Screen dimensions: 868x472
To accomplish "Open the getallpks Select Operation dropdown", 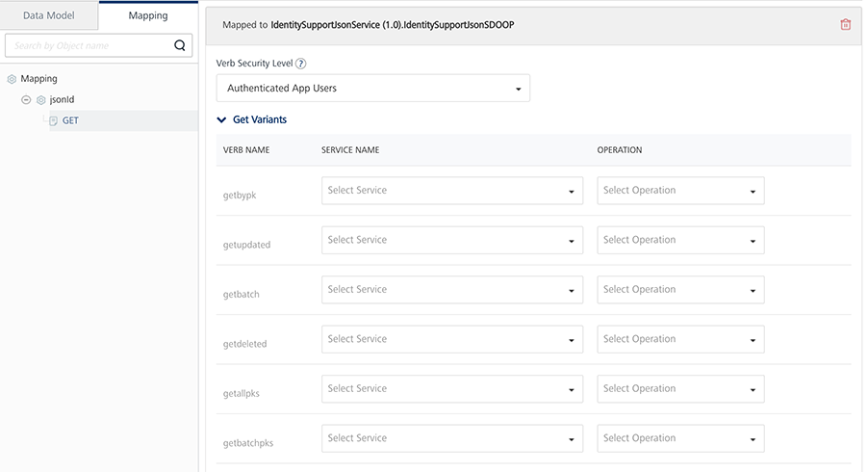I will tap(679, 388).
